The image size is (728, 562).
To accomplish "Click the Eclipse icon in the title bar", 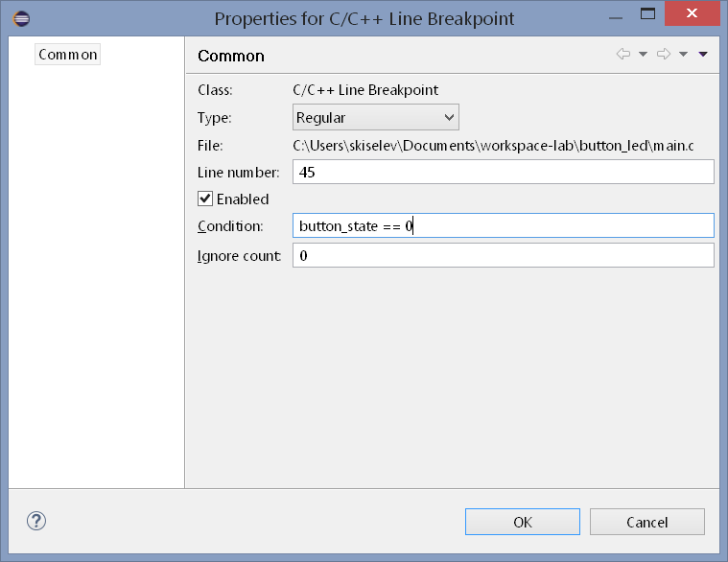I will coord(21,18).
